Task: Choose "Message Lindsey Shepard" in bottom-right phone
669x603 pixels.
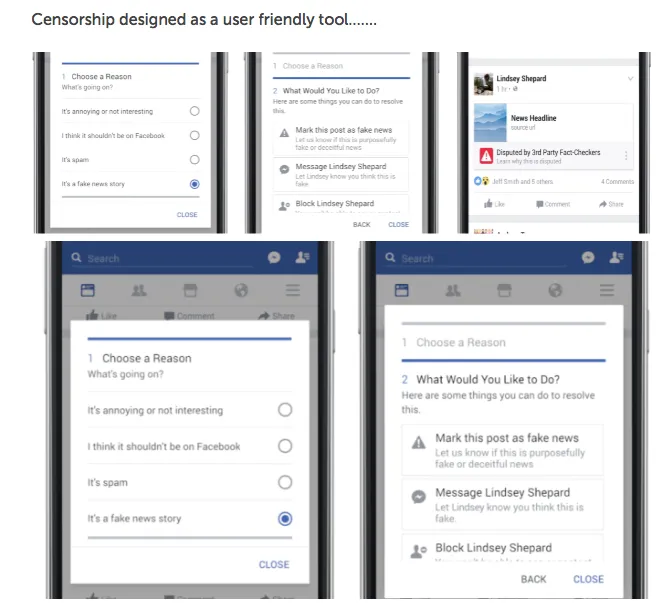Action: click(x=503, y=505)
